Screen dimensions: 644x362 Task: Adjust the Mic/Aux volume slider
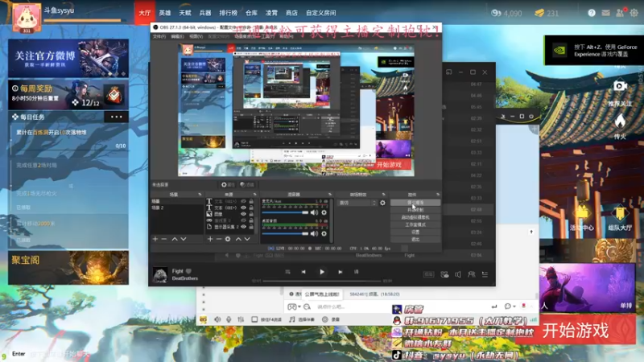pos(285,212)
